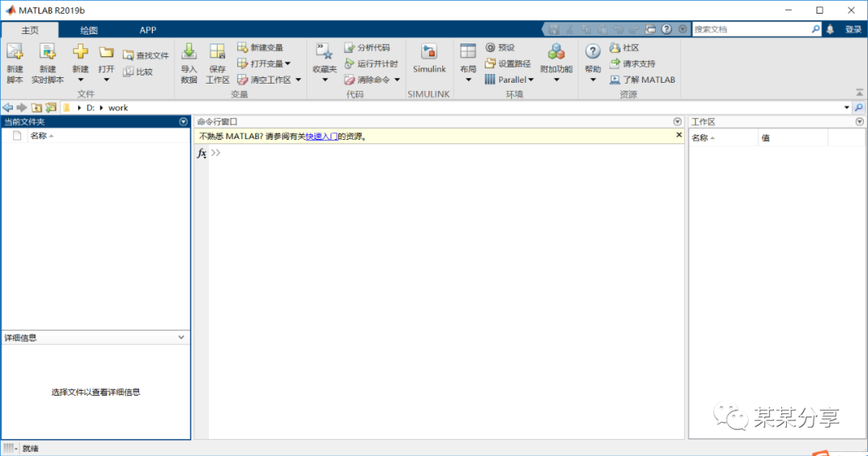
Task: Click the forward navigation arrow
Action: [22, 108]
